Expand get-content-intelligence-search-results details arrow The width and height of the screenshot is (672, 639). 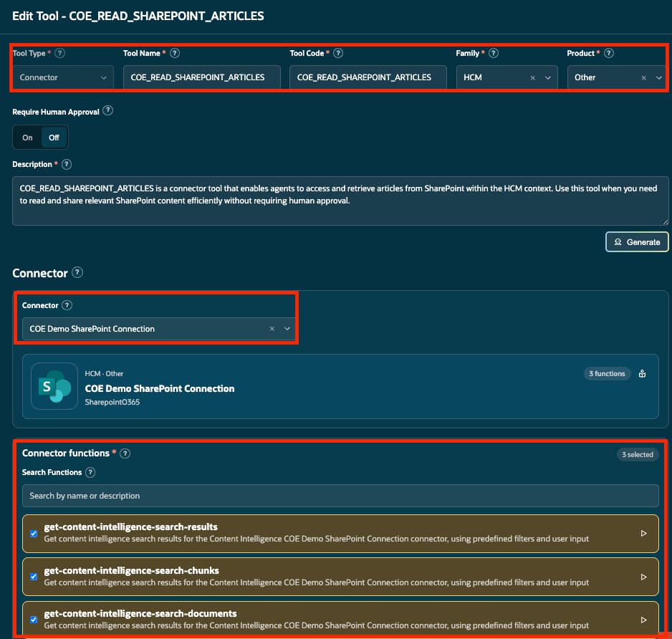(643, 533)
